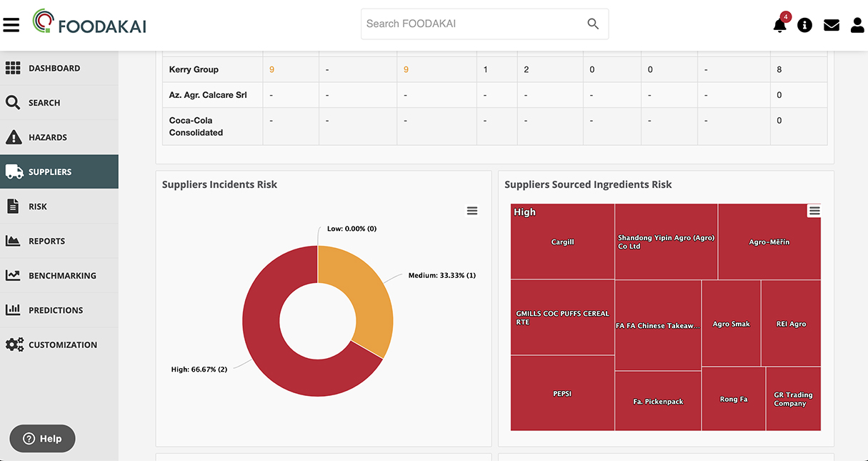The width and height of the screenshot is (868, 461).
Task: Click the REI Agro treemap tile
Action: point(791,324)
